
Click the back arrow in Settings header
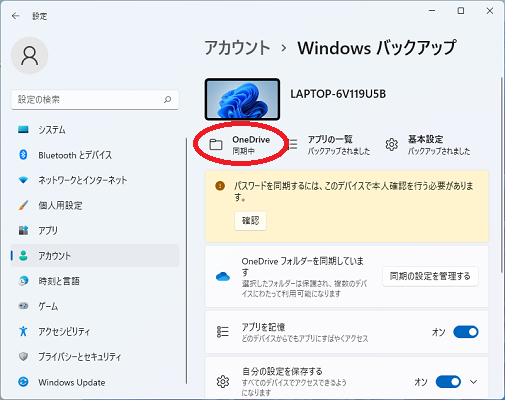coord(16,16)
